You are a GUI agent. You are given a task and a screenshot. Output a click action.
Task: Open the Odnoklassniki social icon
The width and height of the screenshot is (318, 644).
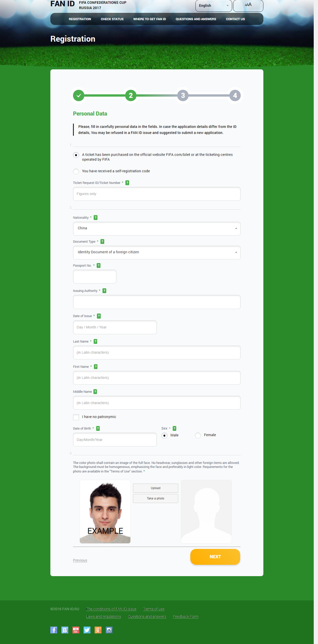(98, 630)
